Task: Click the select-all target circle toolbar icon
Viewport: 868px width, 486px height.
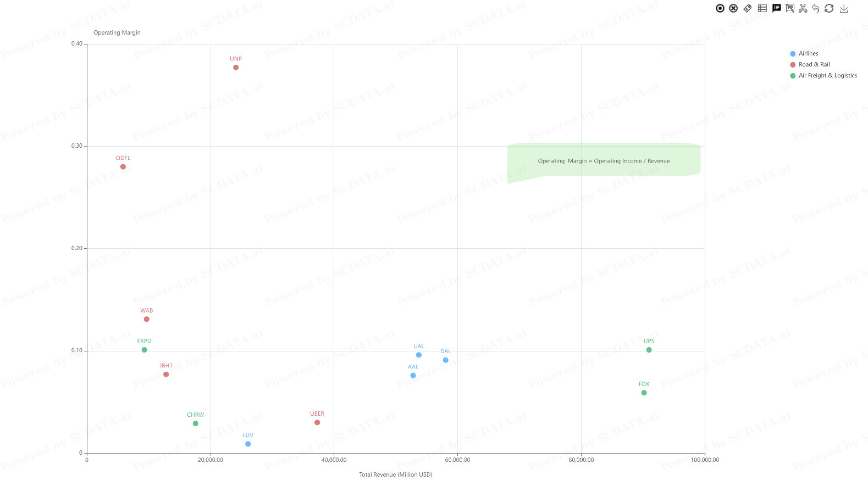Action: 720,8
